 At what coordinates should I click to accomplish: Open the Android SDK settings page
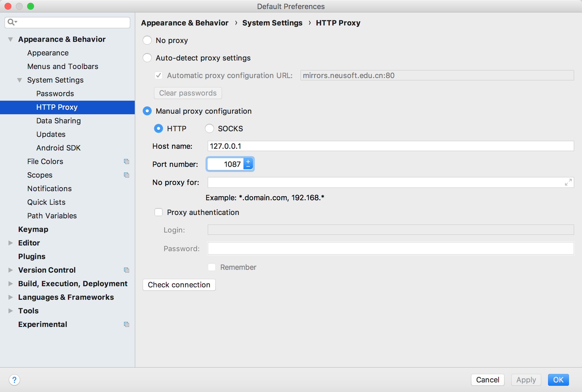coord(58,148)
